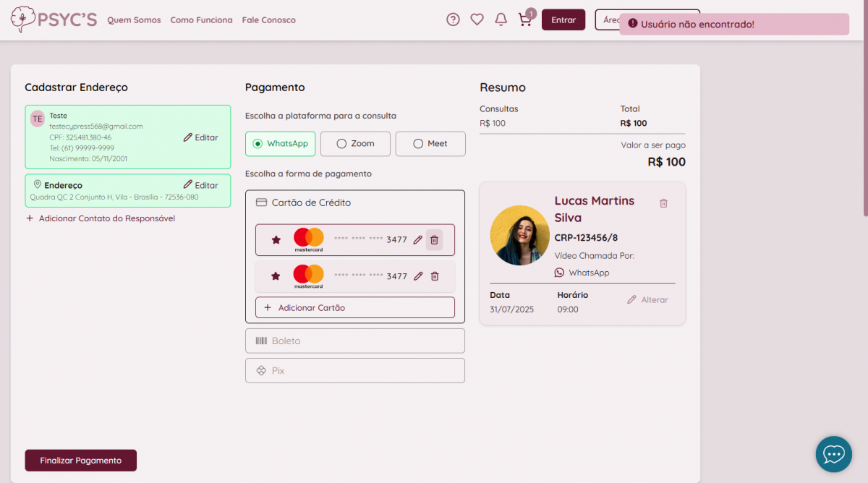The height and width of the screenshot is (483, 868).
Task: Open the chat support bubble
Action: [834, 454]
